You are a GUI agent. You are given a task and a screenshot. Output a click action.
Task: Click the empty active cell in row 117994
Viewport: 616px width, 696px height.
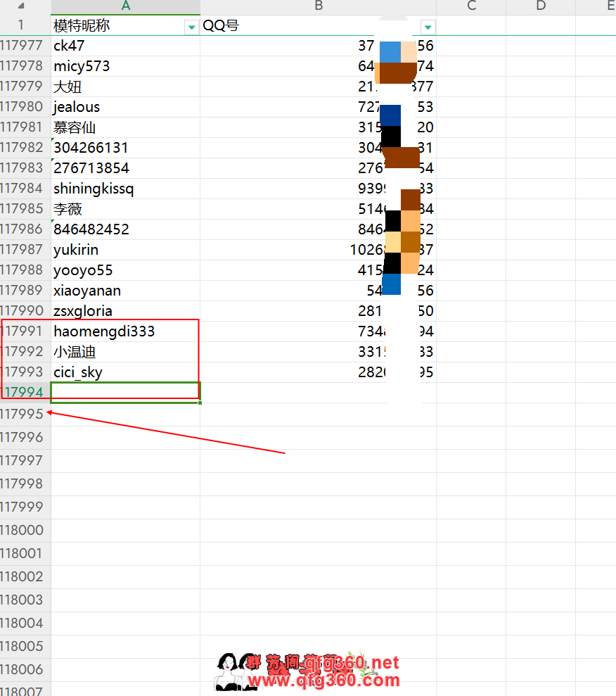pos(125,392)
